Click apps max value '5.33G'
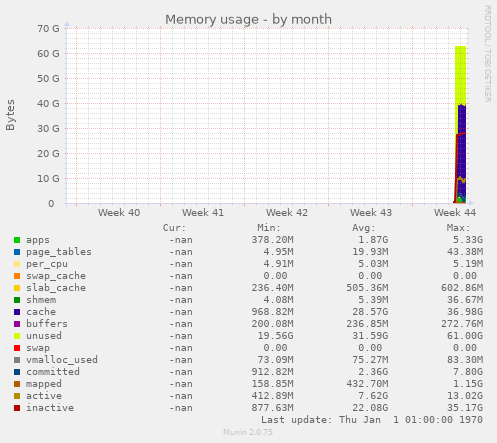This screenshot has width=497, height=443. (468, 240)
